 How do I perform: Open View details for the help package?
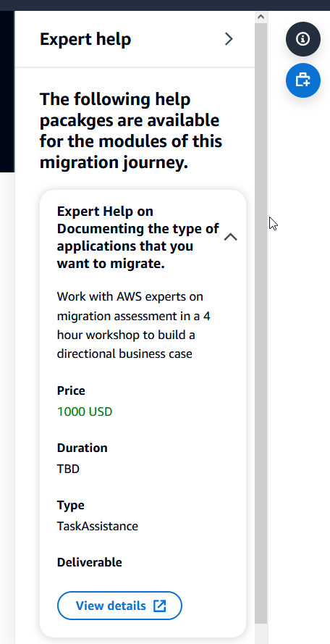coord(119,606)
